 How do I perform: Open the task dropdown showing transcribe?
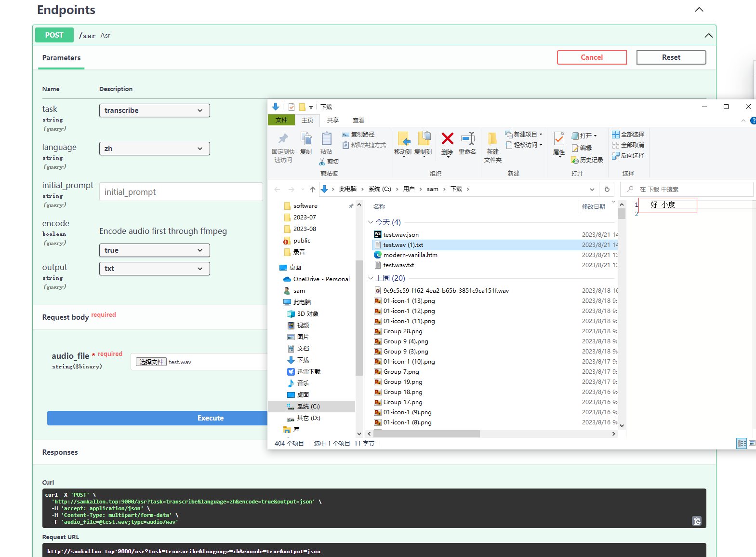tap(154, 110)
